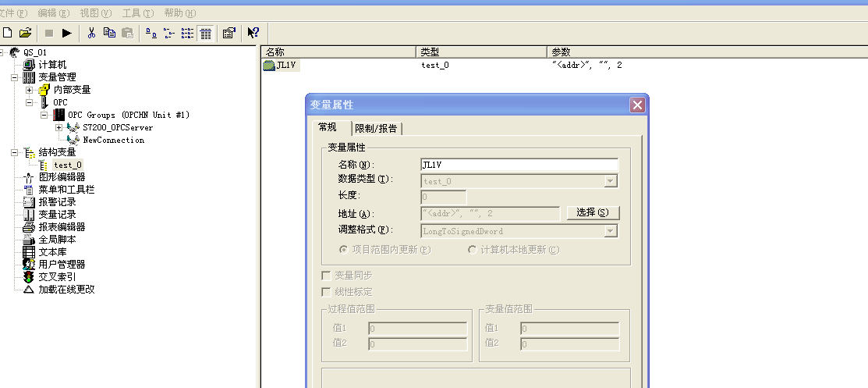This screenshot has height=388, width=868.
Task: Collapse the 结构变量 node
Action: (14, 152)
